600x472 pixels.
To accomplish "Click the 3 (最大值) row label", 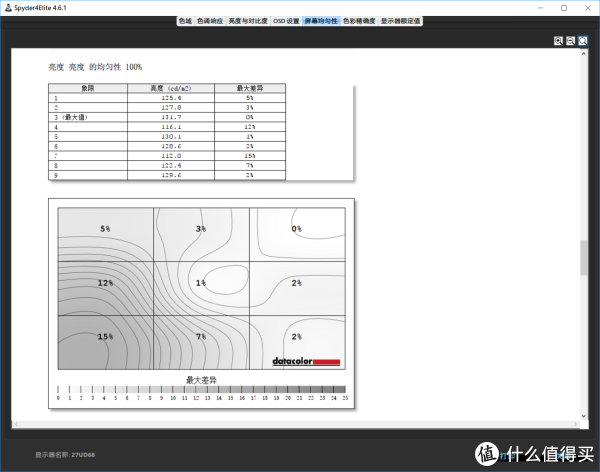I will point(71,117).
